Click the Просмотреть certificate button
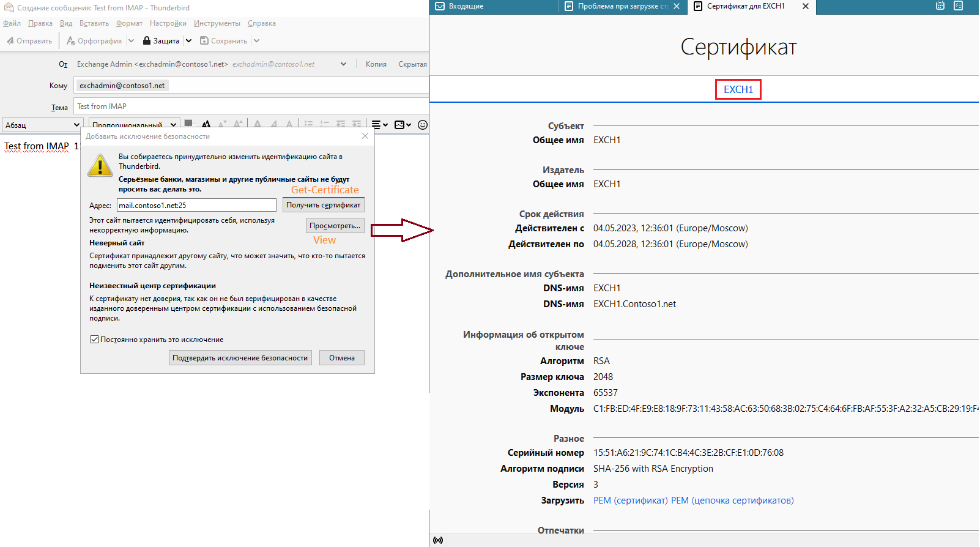Screen dimensions: 980x547 [335, 226]
